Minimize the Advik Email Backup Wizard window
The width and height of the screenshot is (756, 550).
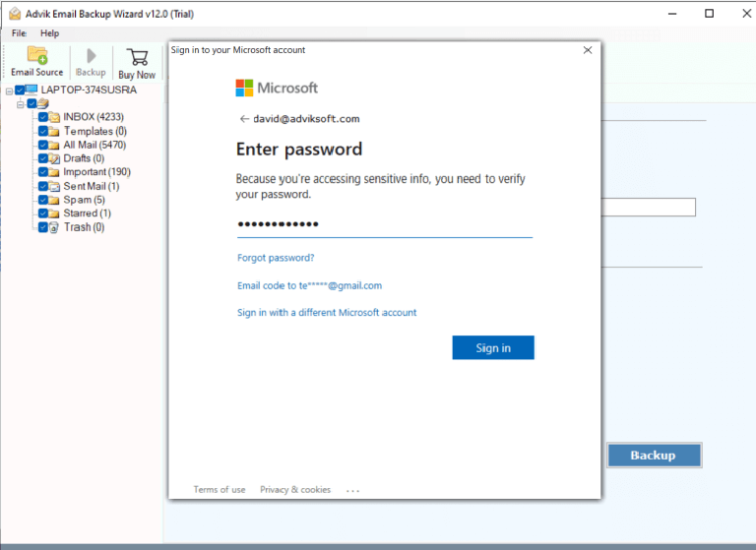[x=672, y=14]
